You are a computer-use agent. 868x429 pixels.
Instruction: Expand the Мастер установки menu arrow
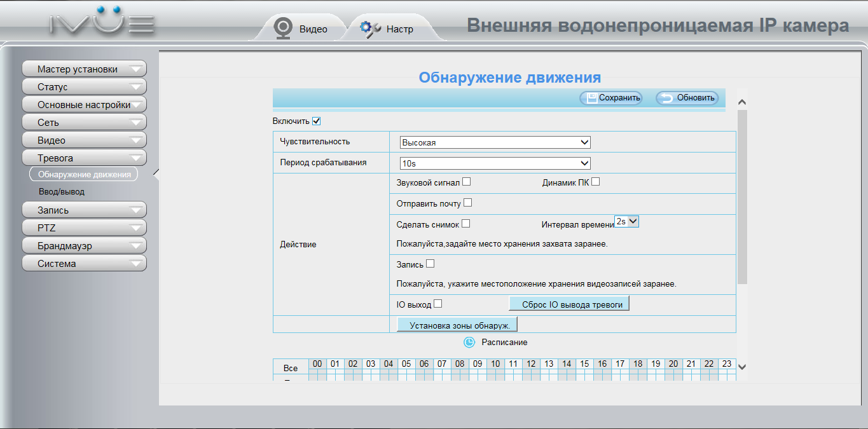[x=136, y=69]
